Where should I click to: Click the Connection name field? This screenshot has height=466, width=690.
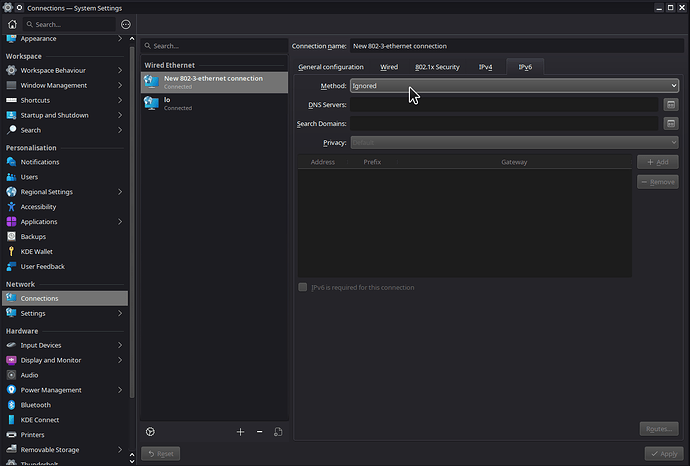coord(517,46)
